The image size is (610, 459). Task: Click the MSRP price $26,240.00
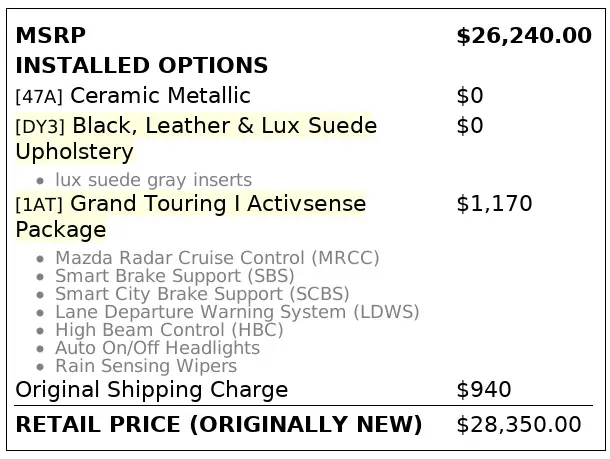[523, 36]
